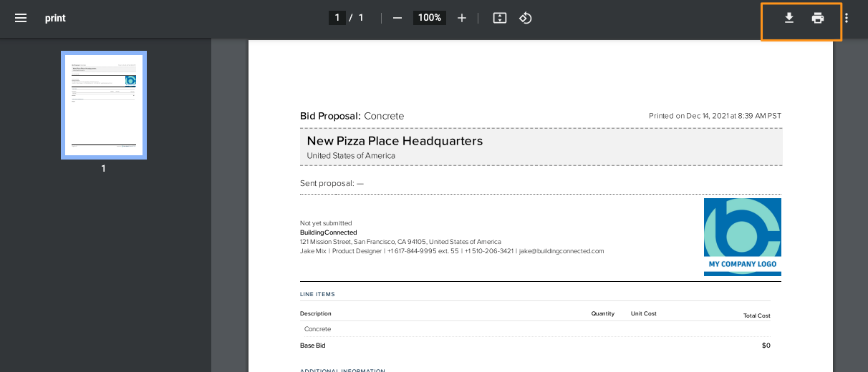868x372 pixels.
Task: Click the My Company Logo image
Action: pos(742,237)
